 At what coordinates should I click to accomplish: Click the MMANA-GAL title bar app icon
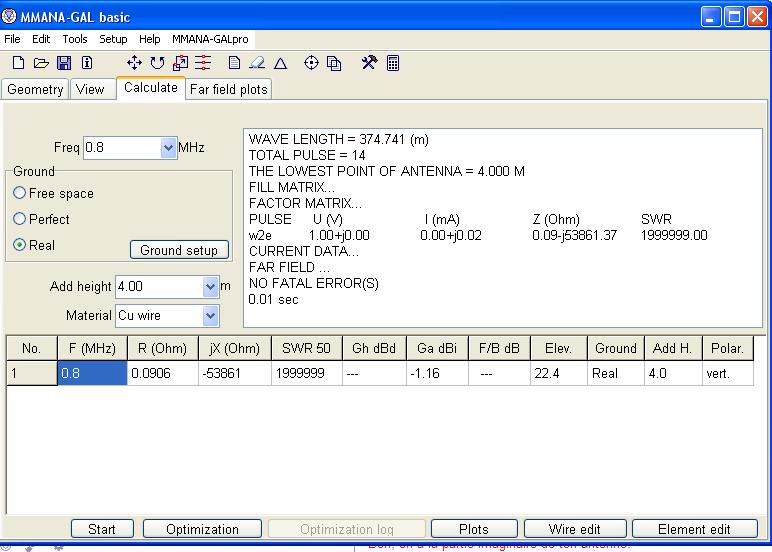[x=9, y=17]
